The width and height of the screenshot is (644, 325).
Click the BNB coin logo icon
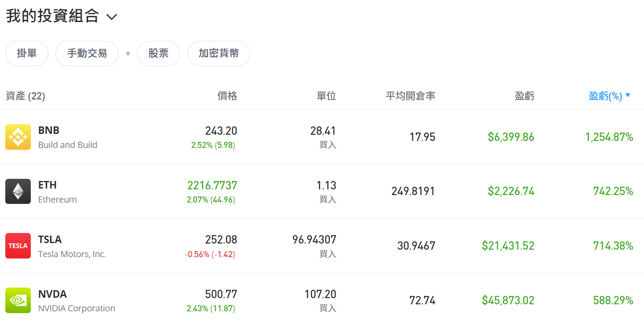[x=18, y=137]
